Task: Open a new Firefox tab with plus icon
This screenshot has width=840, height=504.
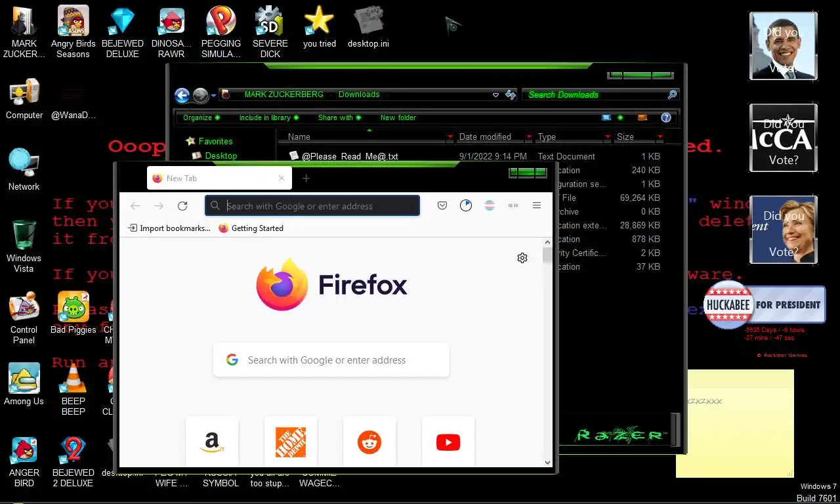Action: 306,178
